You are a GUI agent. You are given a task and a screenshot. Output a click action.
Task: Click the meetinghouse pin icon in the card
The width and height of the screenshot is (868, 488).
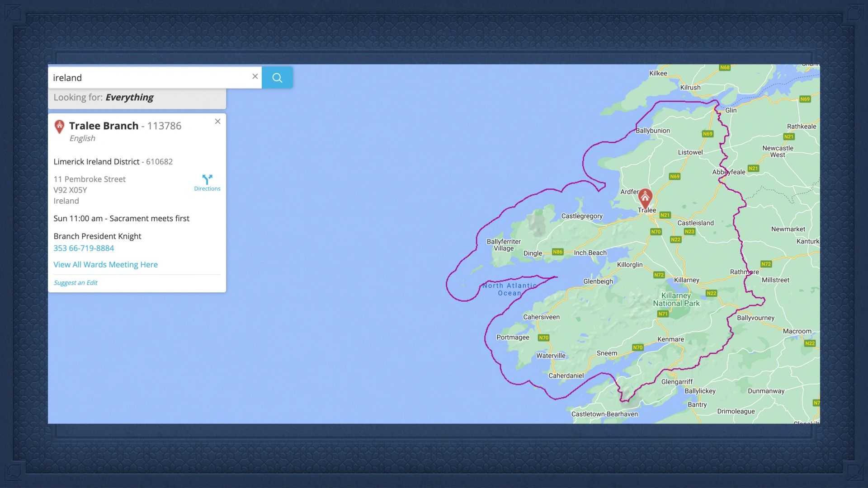point(59,127)
